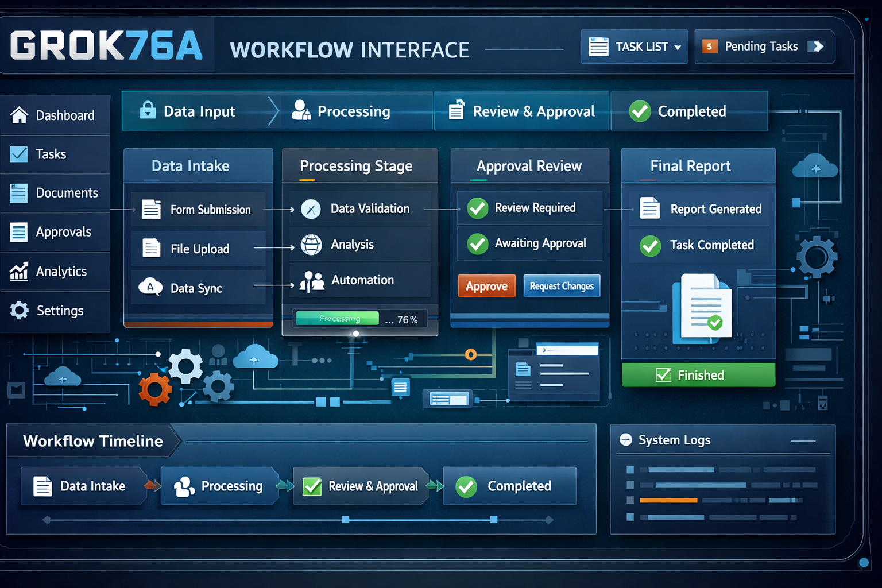
Task: Click the Request Changes button
Action: point(562,286)
